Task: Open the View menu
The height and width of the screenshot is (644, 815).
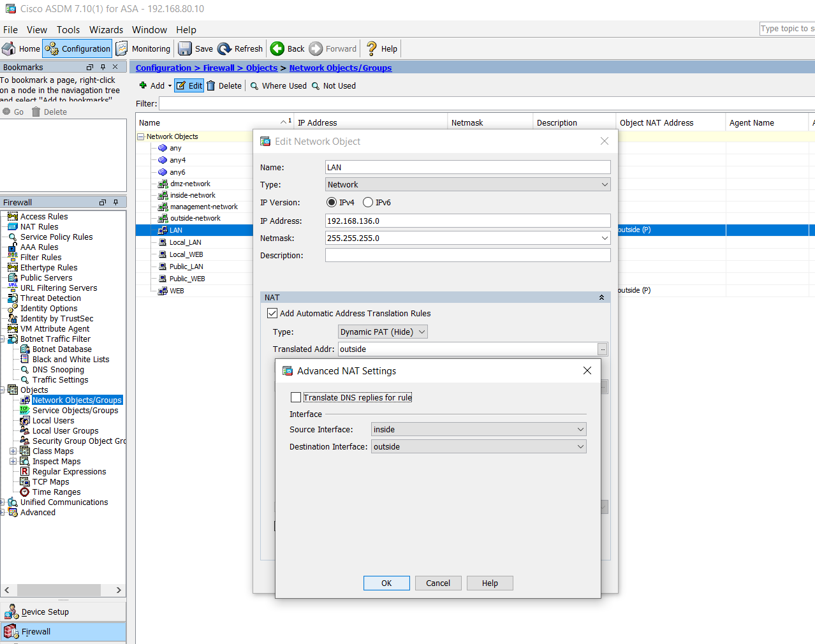Action: tap(37, 30)
